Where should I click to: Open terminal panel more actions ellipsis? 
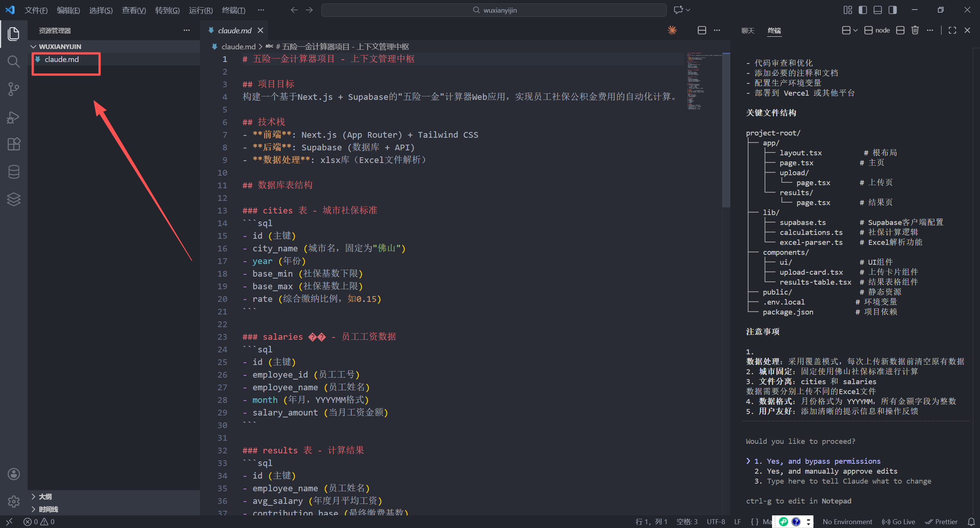[930, 30]
